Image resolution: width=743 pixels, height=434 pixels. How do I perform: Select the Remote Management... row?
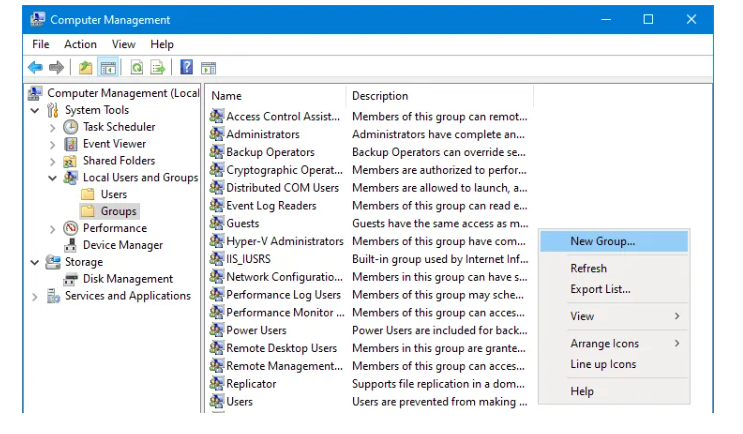(x=369, y=366)
